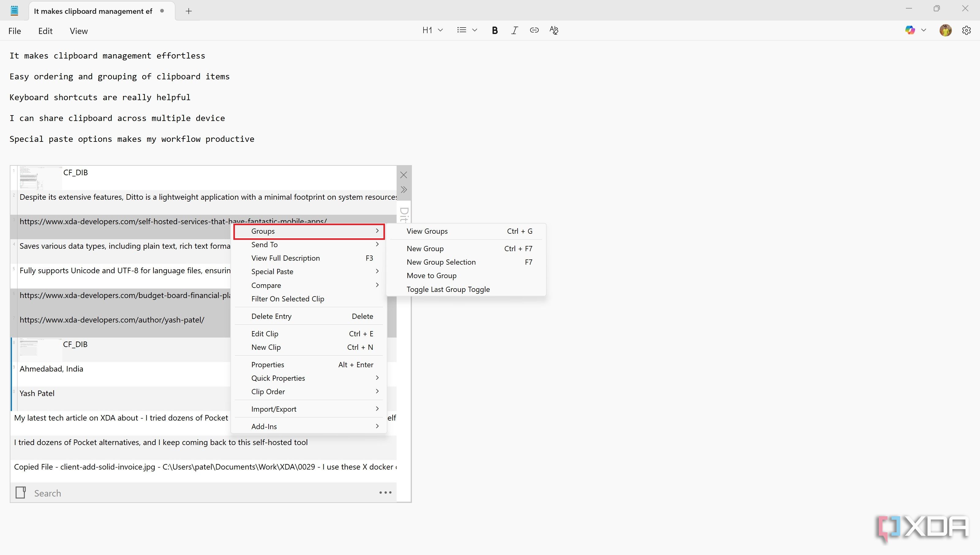Expand the Copilot dropdown arrow
980x555 pixels.
coord(924,30)
